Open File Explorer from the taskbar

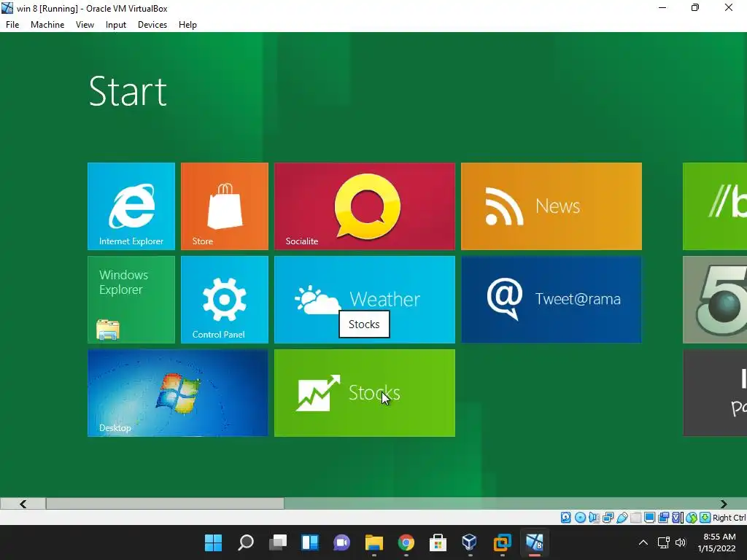374,542
